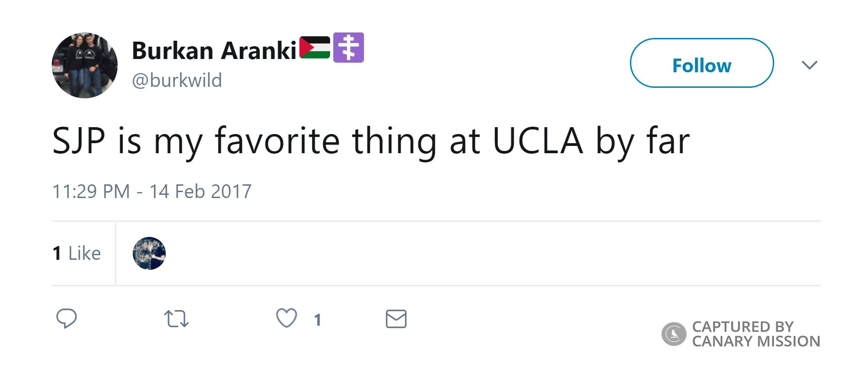Click the 14 Feb 2017 date
Image resolution: width=868 pixels, height=365 pixels.
click(201, 191)
